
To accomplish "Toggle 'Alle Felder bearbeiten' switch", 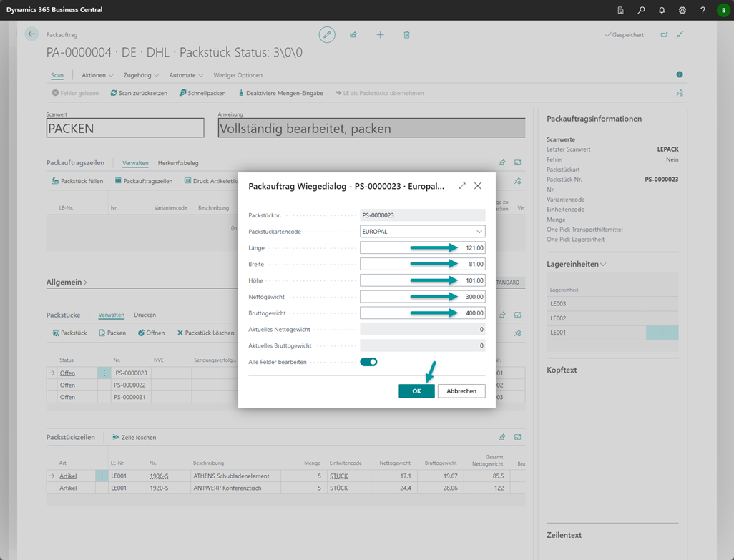I will [x=368, y=362].
